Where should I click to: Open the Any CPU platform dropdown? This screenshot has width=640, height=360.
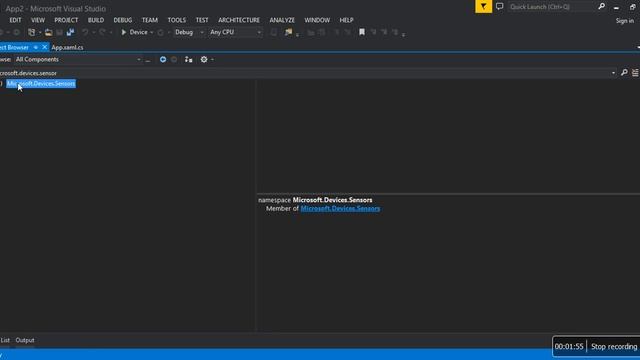[235, 32]
